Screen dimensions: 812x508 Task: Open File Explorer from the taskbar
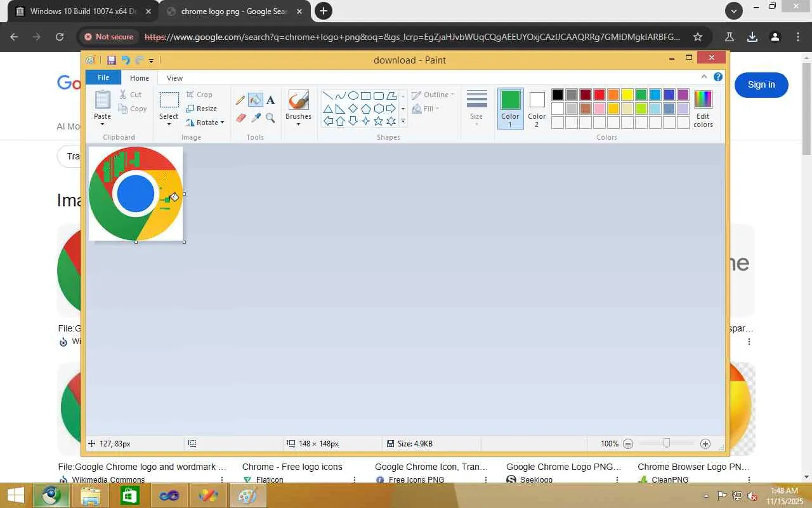coord(90,495)
